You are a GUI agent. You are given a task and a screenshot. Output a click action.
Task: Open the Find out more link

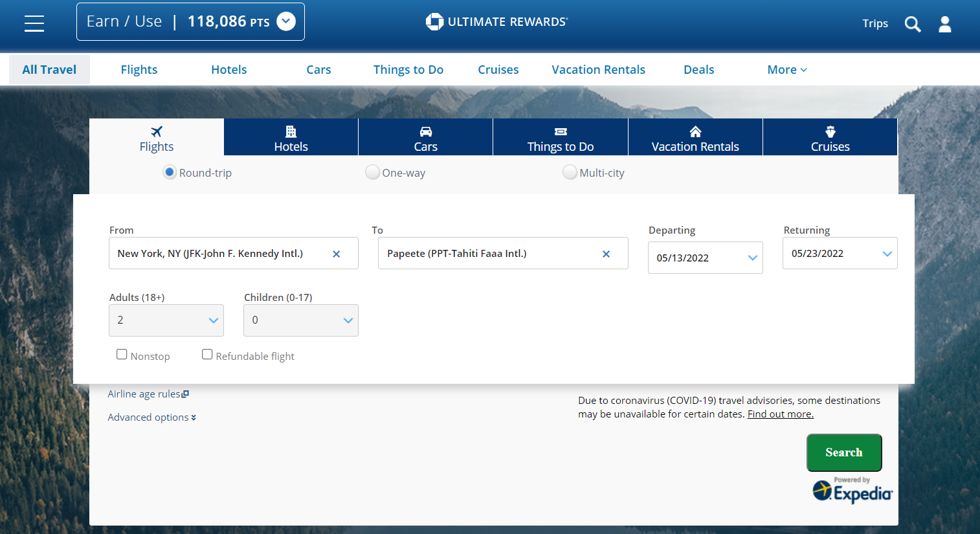[780, 414]
